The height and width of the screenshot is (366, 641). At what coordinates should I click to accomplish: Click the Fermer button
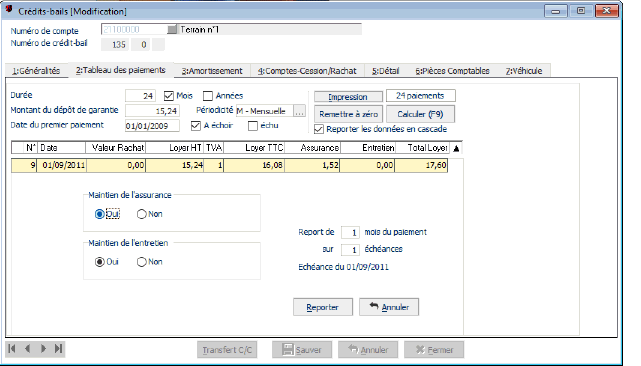[434, 350]
